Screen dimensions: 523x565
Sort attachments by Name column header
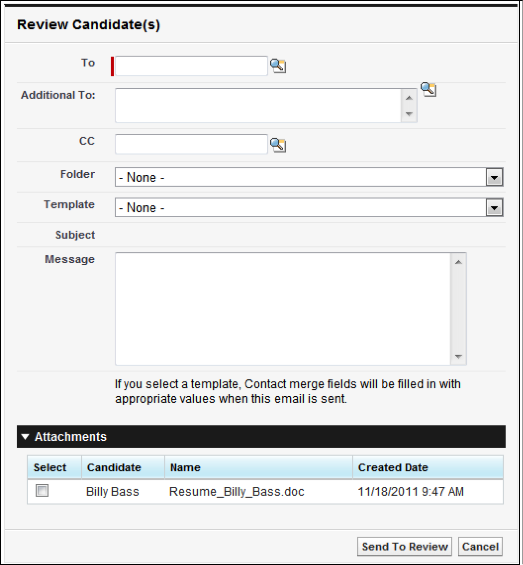pyautogui.click(x=185, y=467)
